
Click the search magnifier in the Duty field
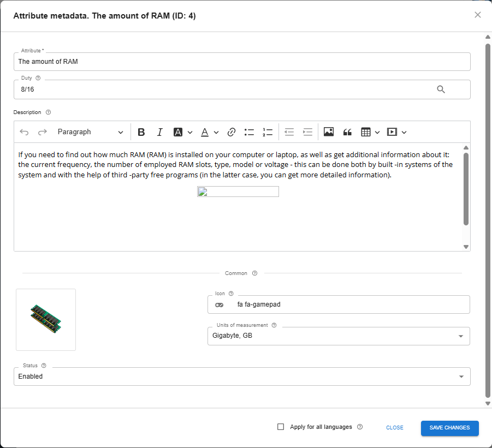(x=441, y=89)
